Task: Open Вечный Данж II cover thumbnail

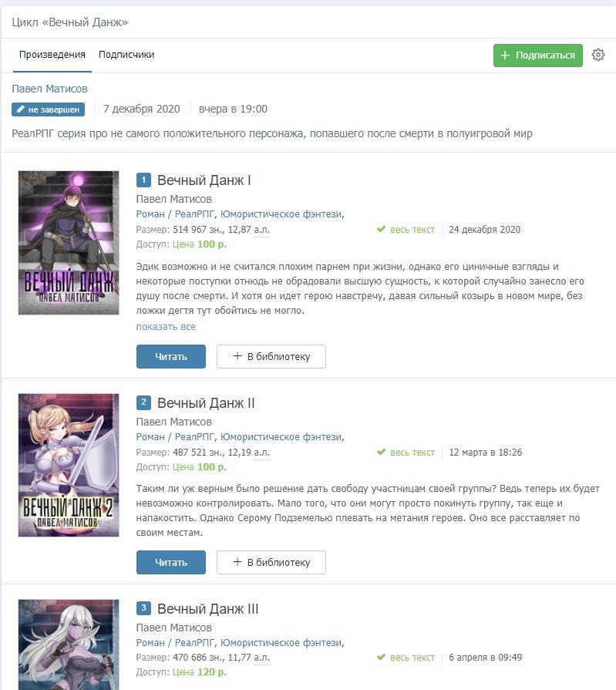Action: (x=69, y=465)
